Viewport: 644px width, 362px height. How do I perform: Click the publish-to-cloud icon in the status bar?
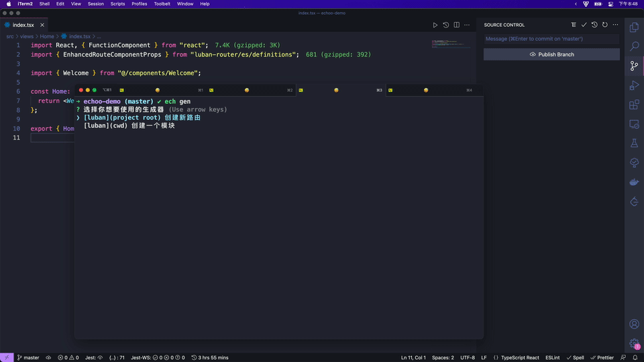click(48, 358)
